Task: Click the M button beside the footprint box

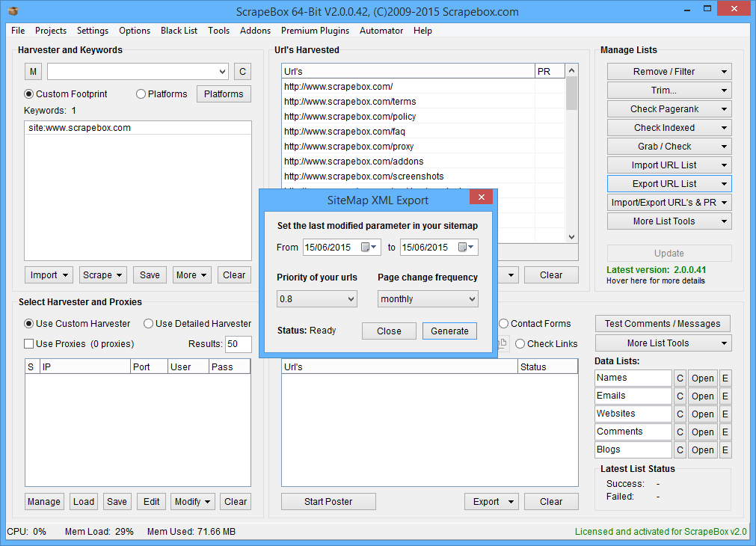Action: click(x=33, y=72)
